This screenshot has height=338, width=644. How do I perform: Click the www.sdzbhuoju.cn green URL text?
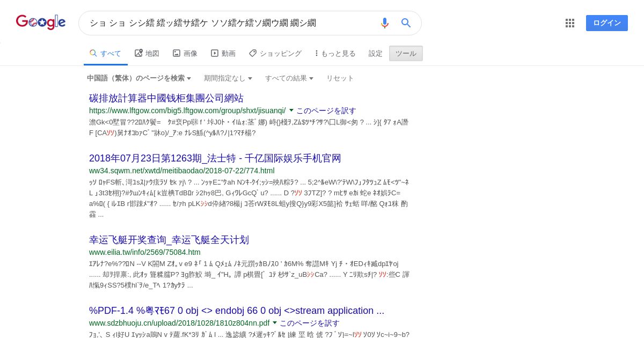point(179,323)
